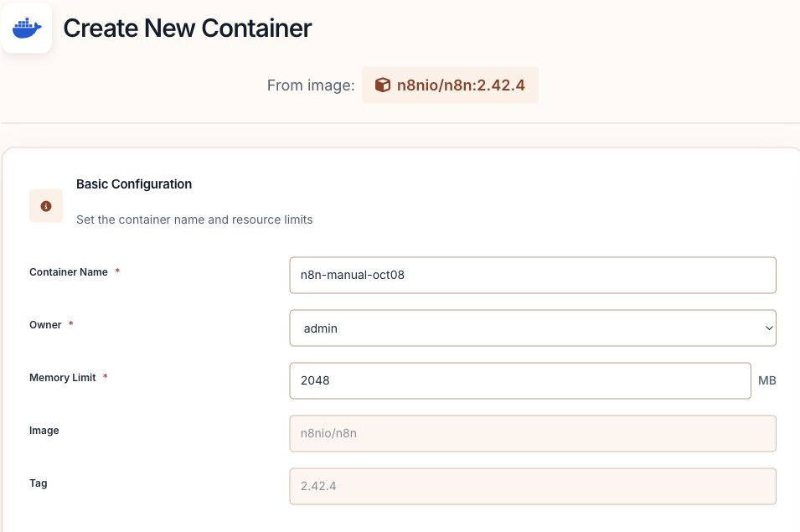Click the disabled Tag field 2.42.4
The image size is (800, 532).
pos(533,486)
